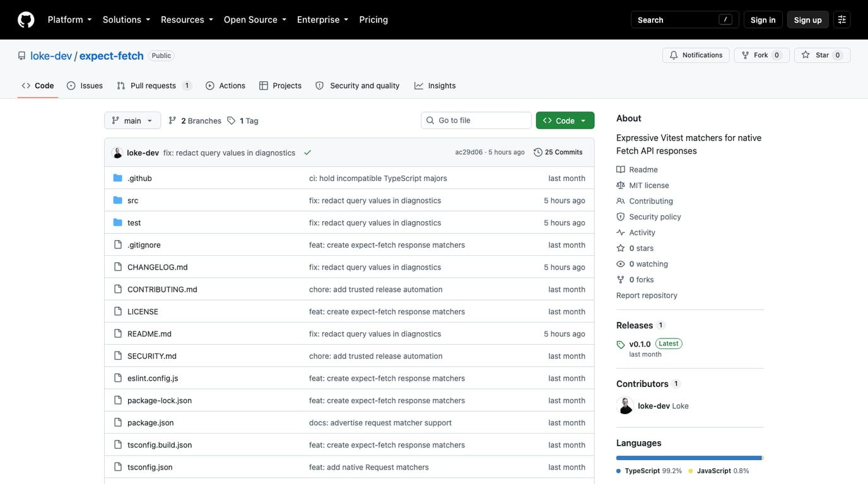This screenshot has width=868, height=484.
Task: Click the test folder icon
Action: (117, 222)
